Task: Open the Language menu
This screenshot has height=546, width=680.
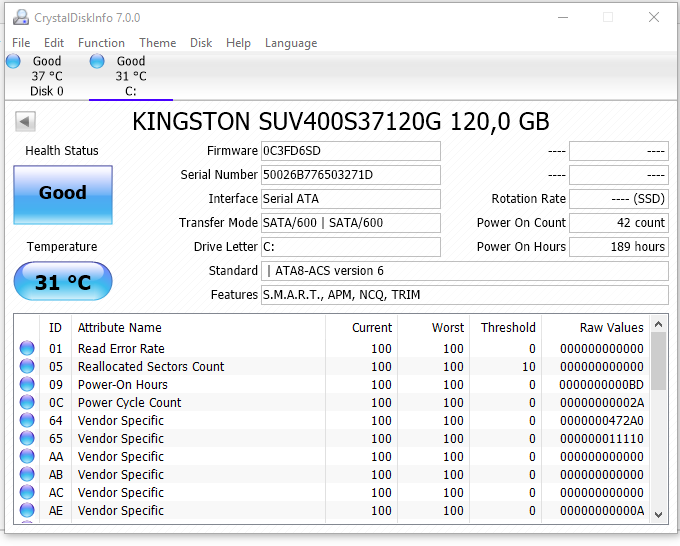Action: (x=291, y=43)
